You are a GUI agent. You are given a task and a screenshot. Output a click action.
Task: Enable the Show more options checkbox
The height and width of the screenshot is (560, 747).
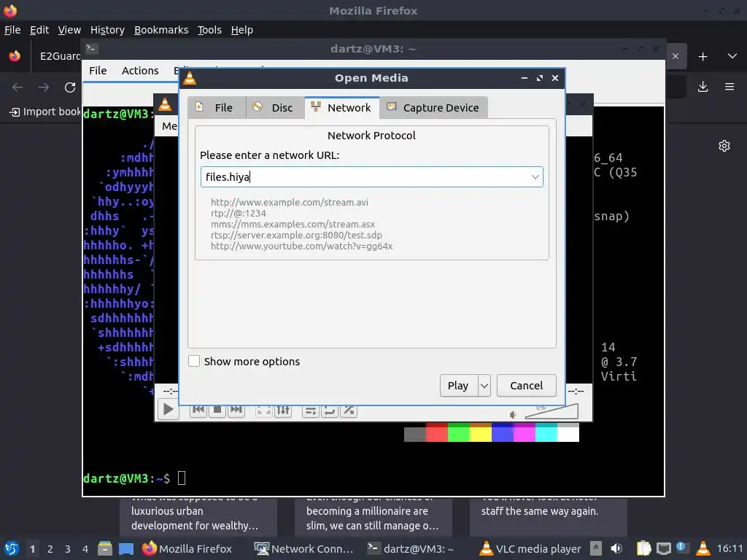194,361
